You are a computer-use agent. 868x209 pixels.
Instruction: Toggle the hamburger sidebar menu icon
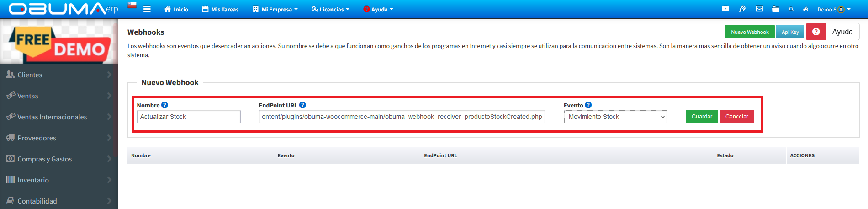(x=147, y=9)
